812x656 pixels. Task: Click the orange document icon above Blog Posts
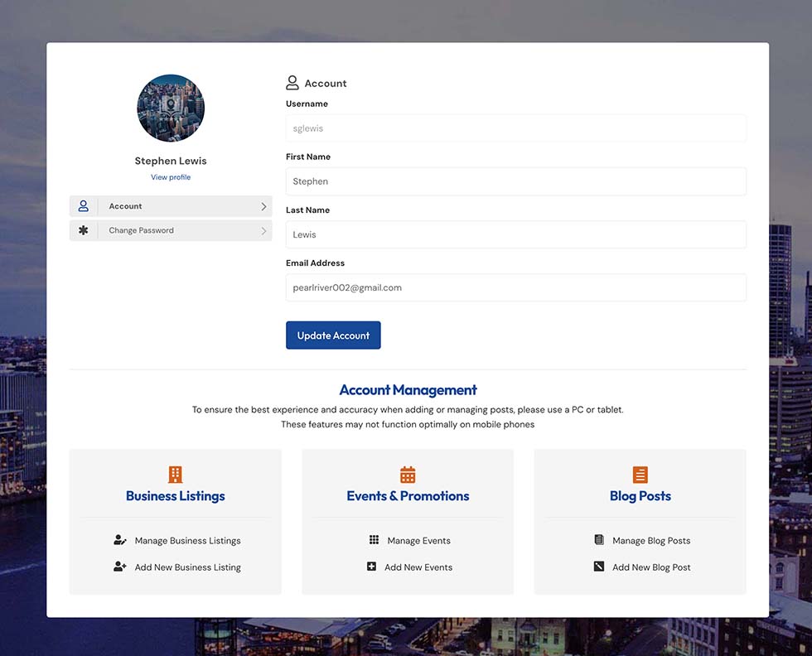(x=640, y=475)
